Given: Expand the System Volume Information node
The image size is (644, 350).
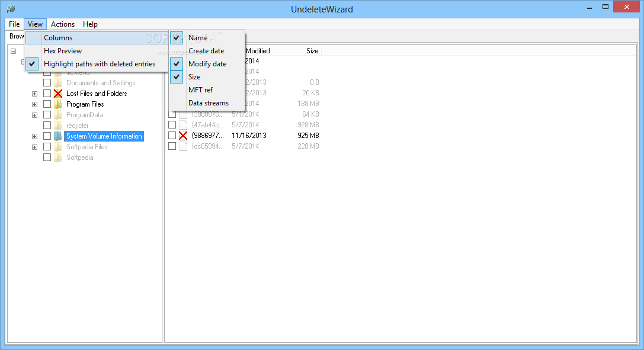Looking at the screenshot, I should click(x=34, y=137).
